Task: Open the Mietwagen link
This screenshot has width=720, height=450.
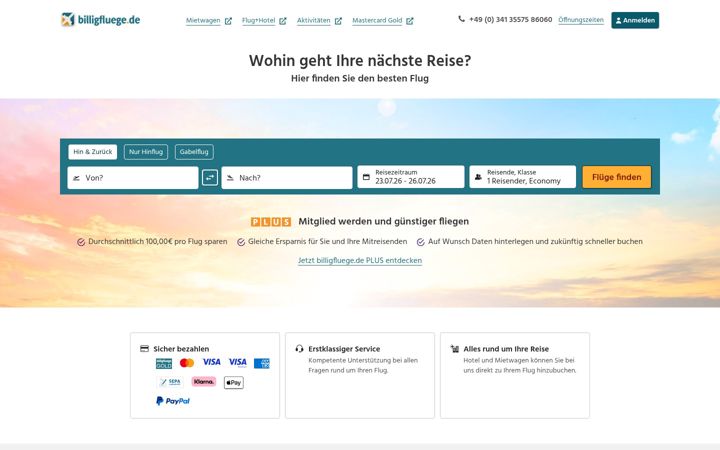Action: click(x=203, y=21)
